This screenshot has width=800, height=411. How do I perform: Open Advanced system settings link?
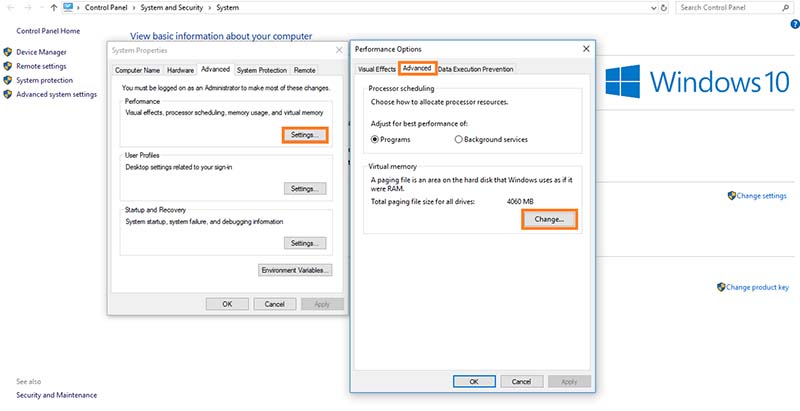(57, 94)
